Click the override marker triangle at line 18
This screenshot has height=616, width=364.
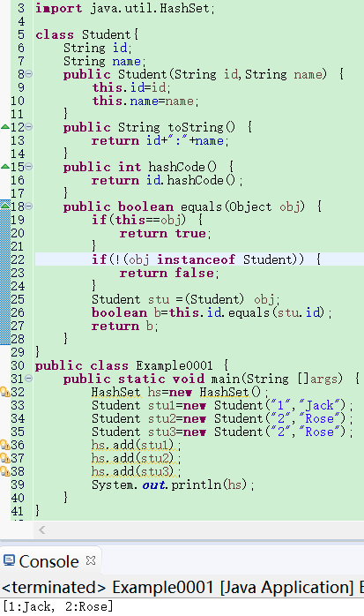pos(5,206)
